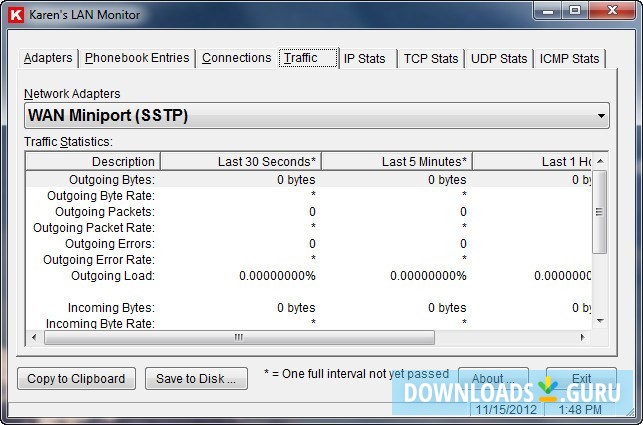
Task: Click the Exit button
Action: 581,378
